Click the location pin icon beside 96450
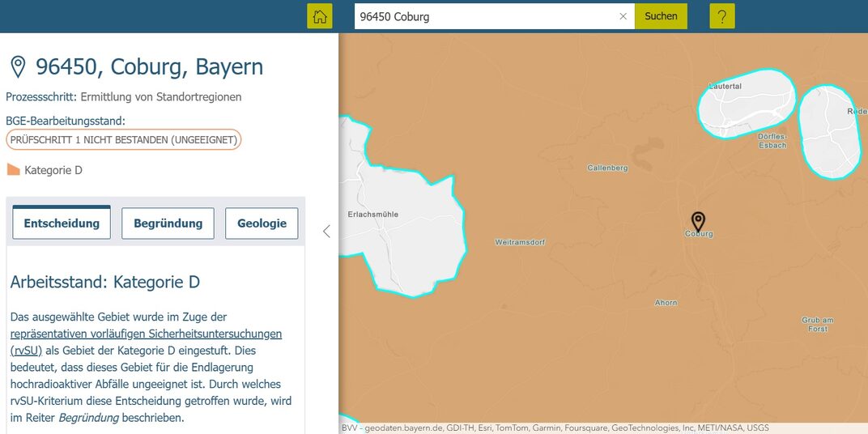868x434 pixels. point(18,67)
